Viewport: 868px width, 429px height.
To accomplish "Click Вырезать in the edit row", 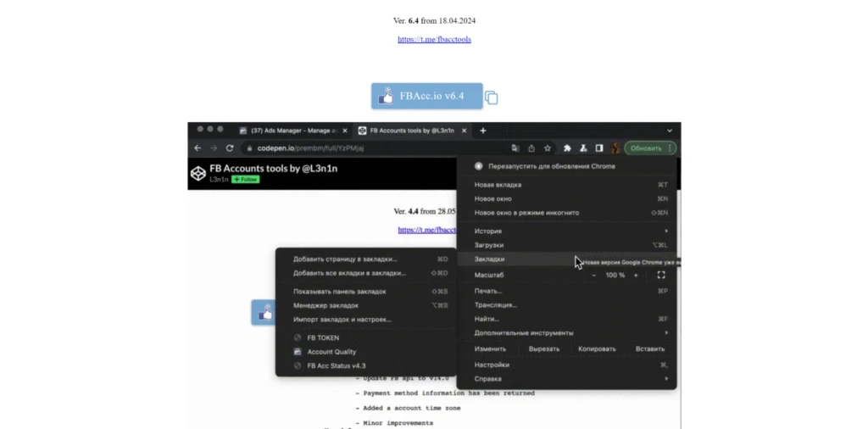I will (x=543, y=348).
